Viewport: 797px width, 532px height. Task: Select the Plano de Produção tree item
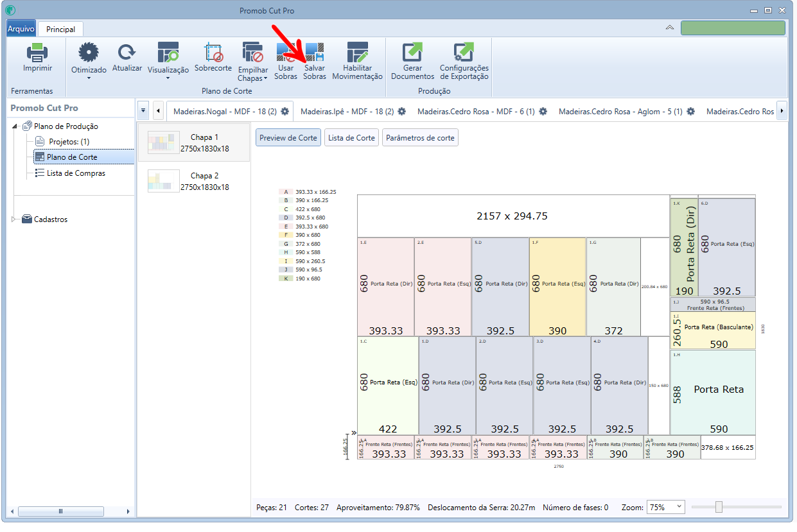[66, 126]
